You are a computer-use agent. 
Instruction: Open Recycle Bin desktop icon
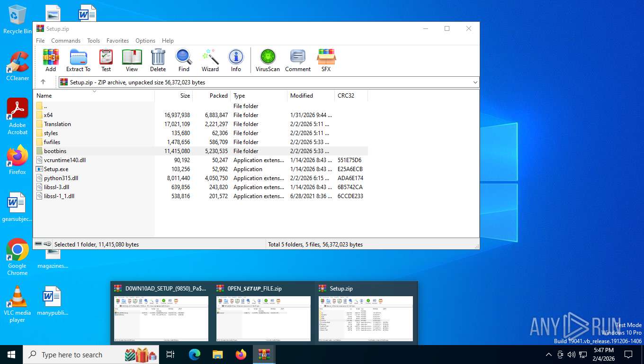18,19
